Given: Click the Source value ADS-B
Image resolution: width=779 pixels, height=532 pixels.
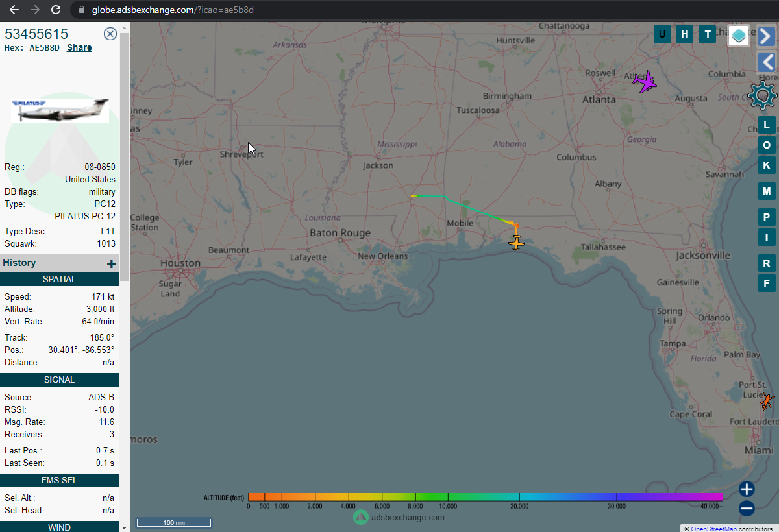Looking at the screenshot, I should click(101, 398).
